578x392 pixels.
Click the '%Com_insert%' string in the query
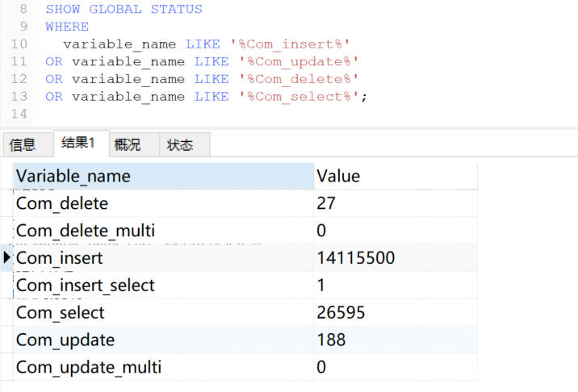click(290, 44)
